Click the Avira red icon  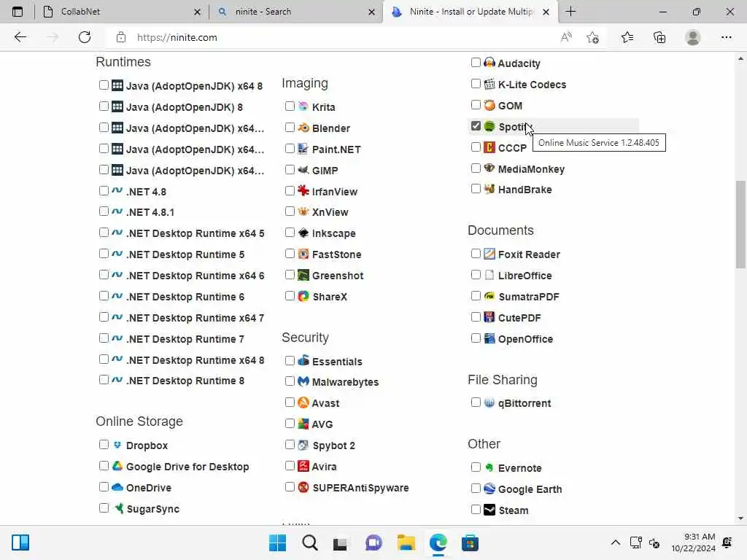pos(303,466)
